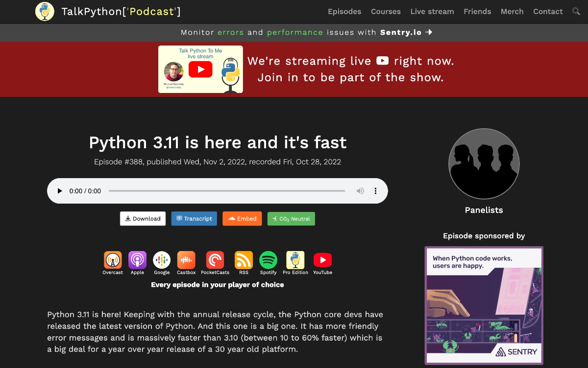Viewport: 588px width, 368px height.
Task: Open the YouTube channel icon
Action: (x=322, y=260)
